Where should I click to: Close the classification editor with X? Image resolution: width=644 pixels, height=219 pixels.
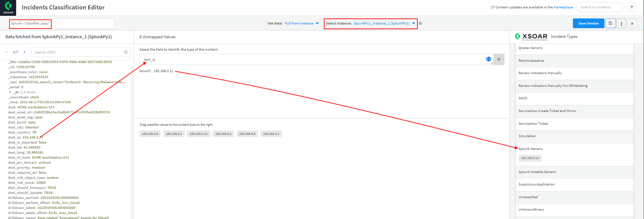pos(632,23)
